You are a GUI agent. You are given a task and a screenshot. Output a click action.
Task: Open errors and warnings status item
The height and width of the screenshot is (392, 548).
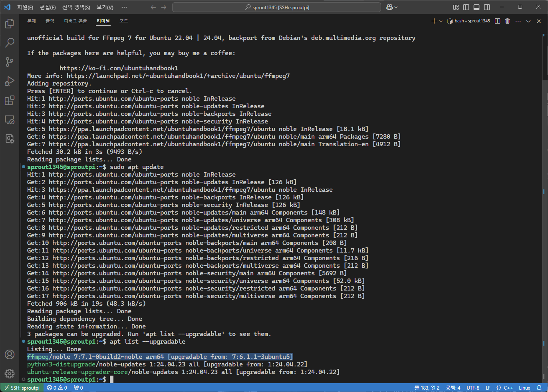[x=57, y=388]
